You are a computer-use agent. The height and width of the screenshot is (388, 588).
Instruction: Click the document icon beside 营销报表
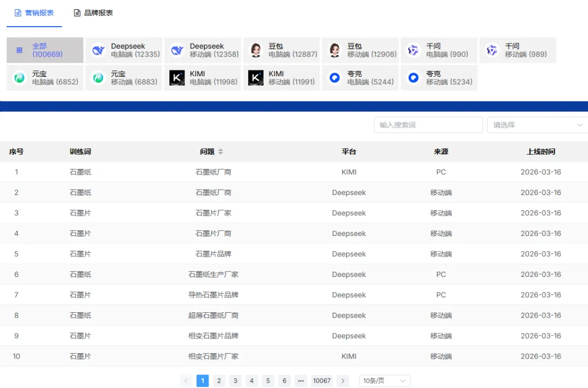coord(17,13)
